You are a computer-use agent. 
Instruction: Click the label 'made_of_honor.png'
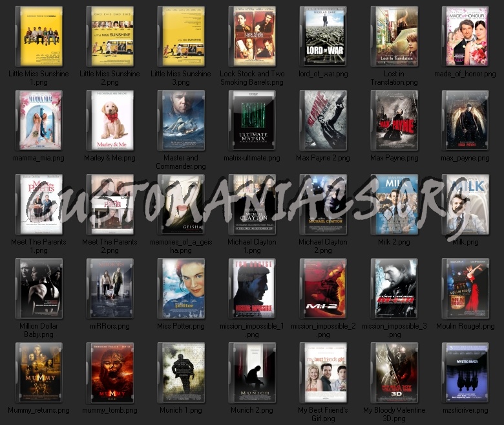465,74
